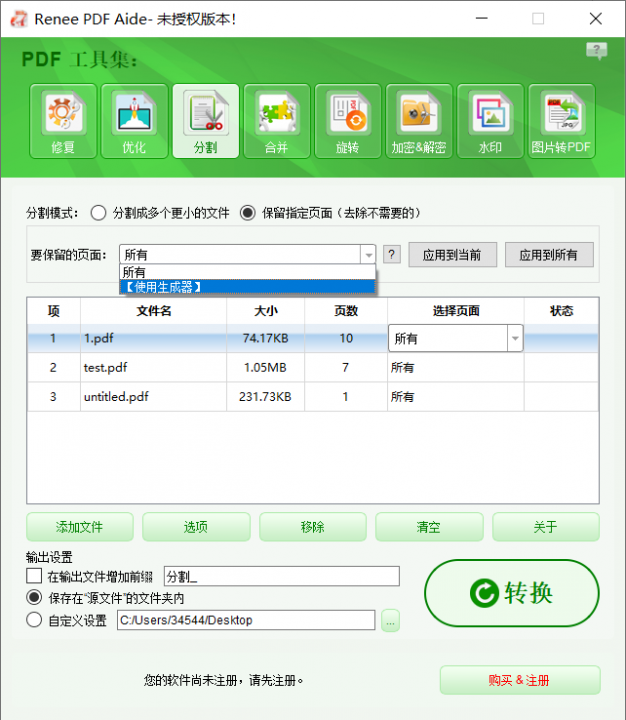Viewport: 626px width, 720px height.
Task: Click the 74.17KB size cell
Action: (265, 338)
